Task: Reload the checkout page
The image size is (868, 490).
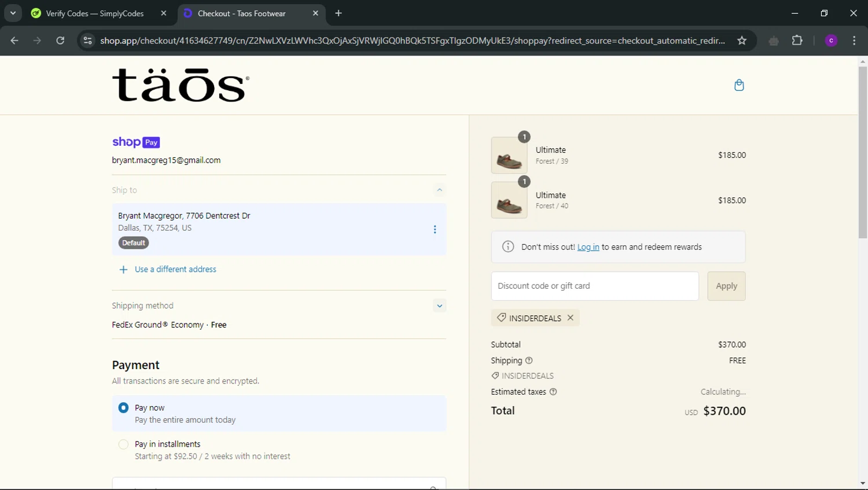Action: coord(60,40)
